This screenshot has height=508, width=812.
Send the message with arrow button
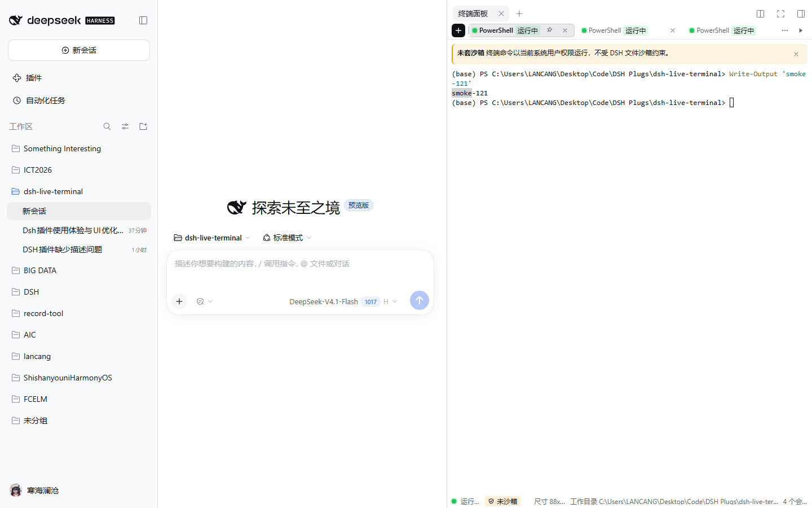click(420, 300)
